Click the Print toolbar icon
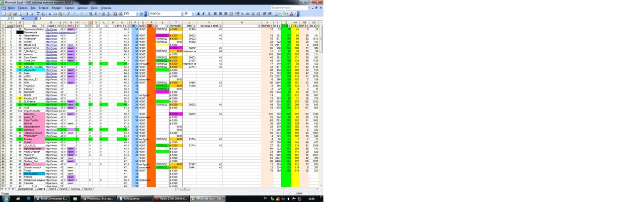Viewport: 644px width, 202px height. pos(26,14)
